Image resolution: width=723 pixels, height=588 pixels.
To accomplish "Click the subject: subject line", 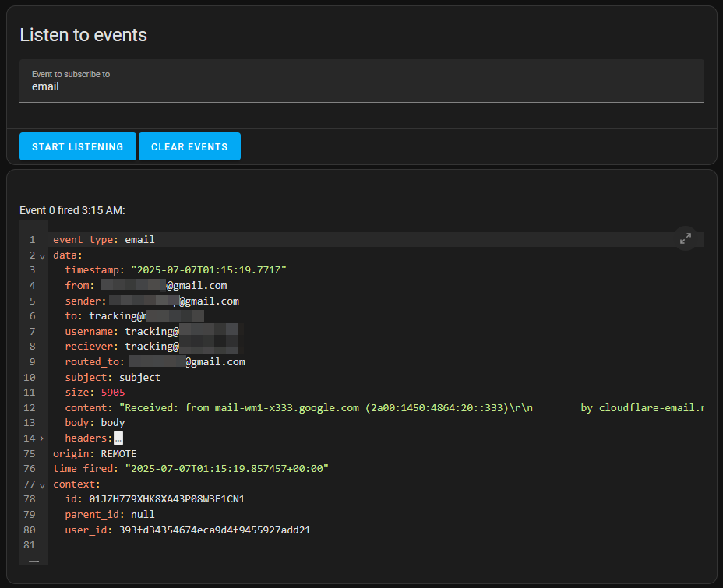I will 113,378.
